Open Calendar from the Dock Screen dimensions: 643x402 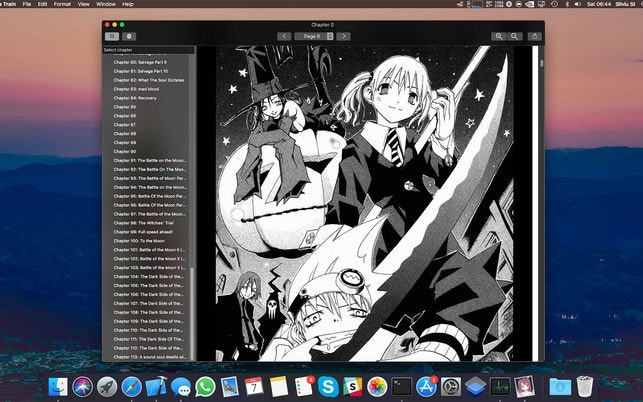[x=254, y=386]
